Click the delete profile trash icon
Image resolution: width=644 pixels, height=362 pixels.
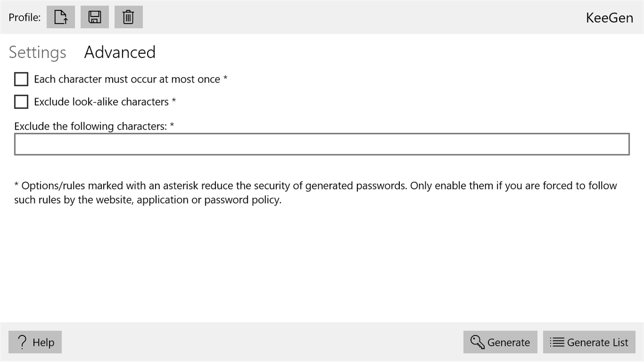click(128, 17)
